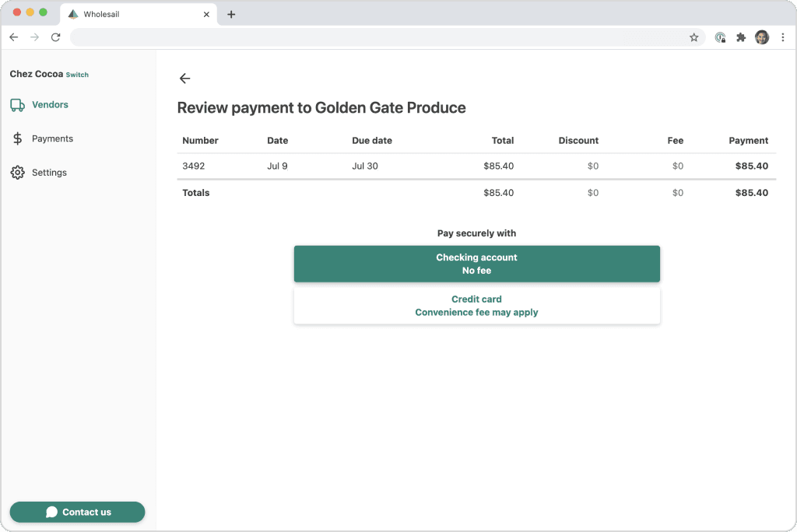
Task: Click the Pay securely with label
Action: click(477, 233)
